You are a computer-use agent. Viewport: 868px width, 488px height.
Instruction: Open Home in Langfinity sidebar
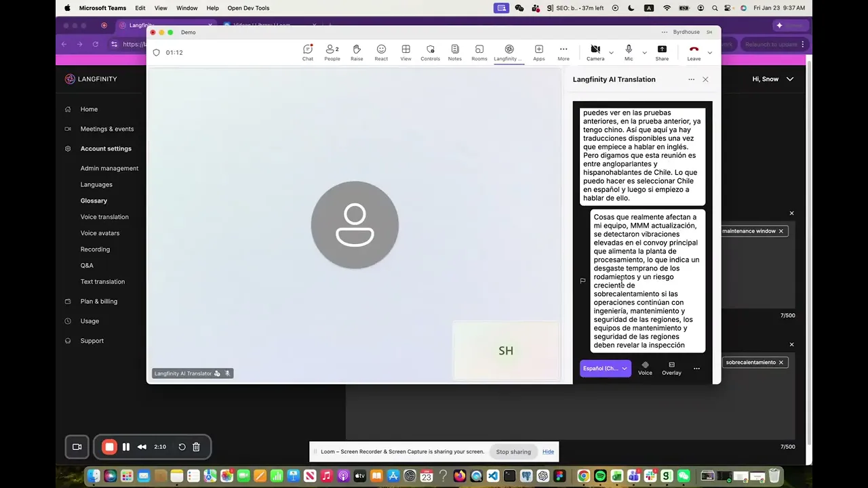click(89, 109)
